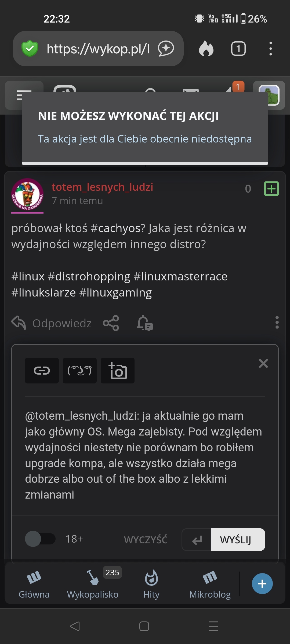Open the browser tab switcher
This screenshot has width=290, height=644.
(x=238, y=49)
